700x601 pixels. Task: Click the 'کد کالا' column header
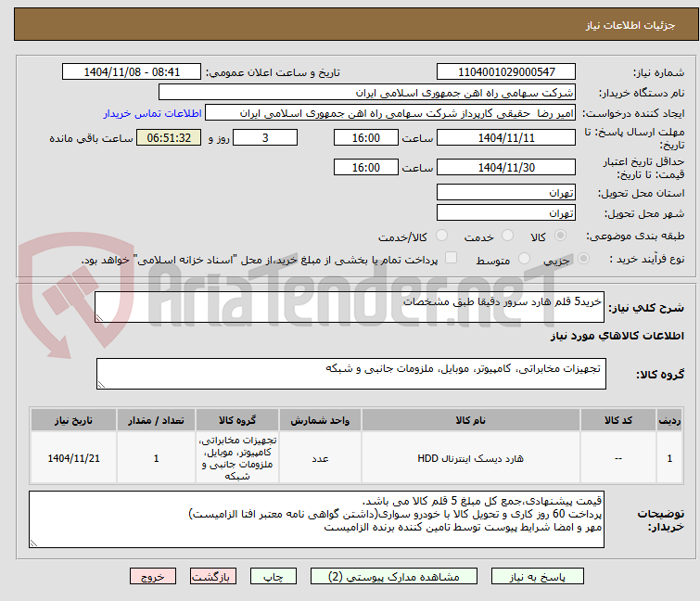coord(618,420)
